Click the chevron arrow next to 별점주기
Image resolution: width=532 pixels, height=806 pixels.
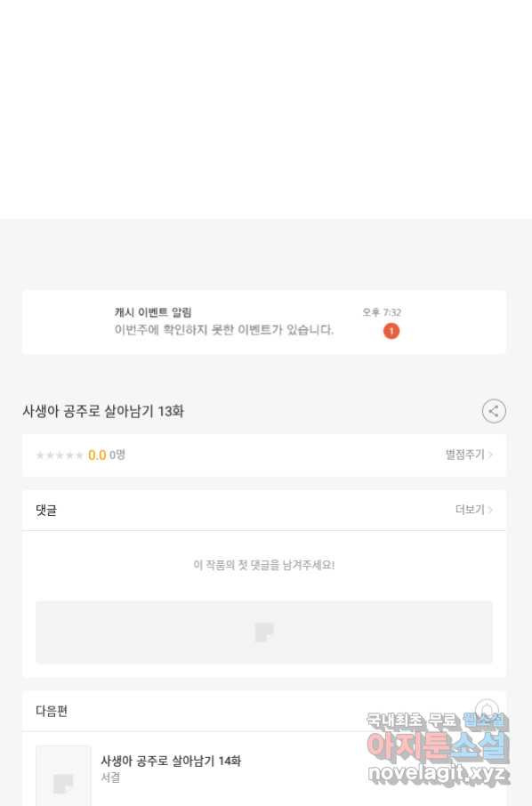491,455
